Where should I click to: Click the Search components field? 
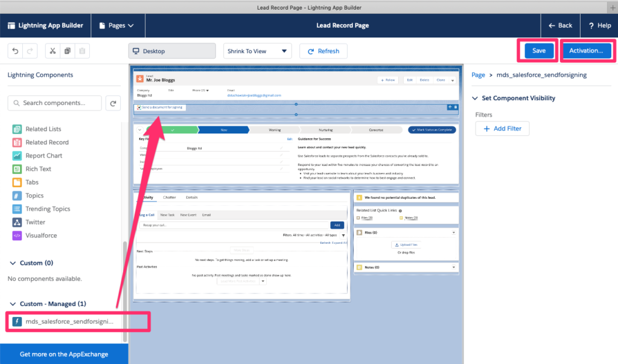54,103
